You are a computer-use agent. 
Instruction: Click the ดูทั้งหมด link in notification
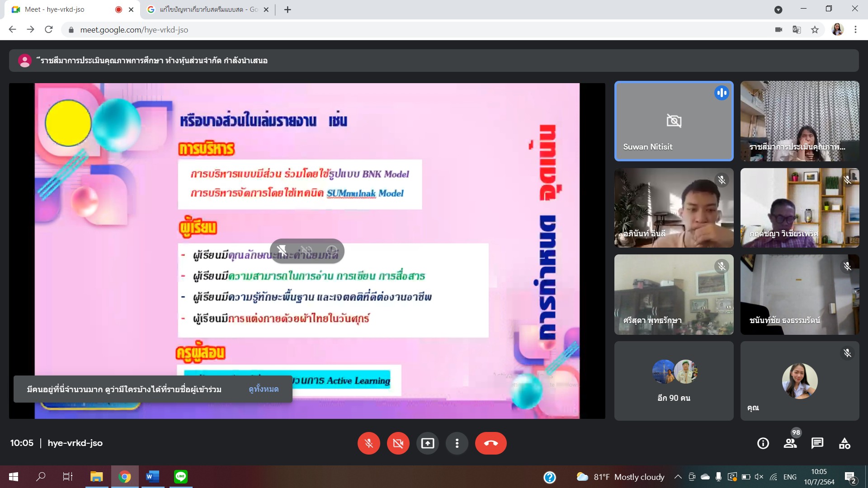[x=264, y=389]
